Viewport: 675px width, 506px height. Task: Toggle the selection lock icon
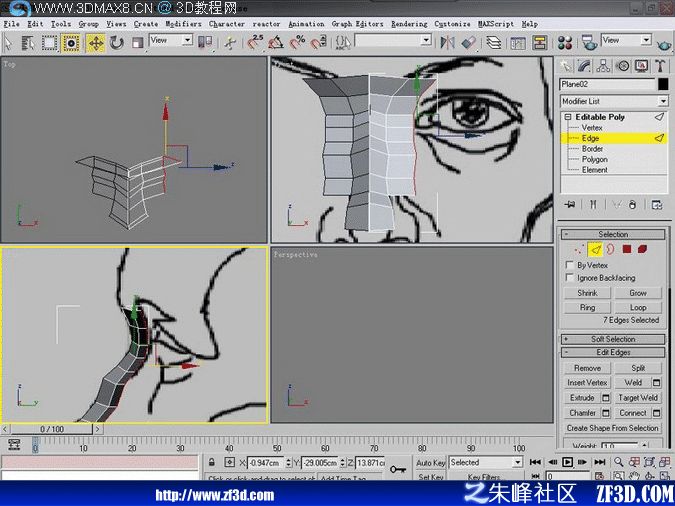[211, 463]
